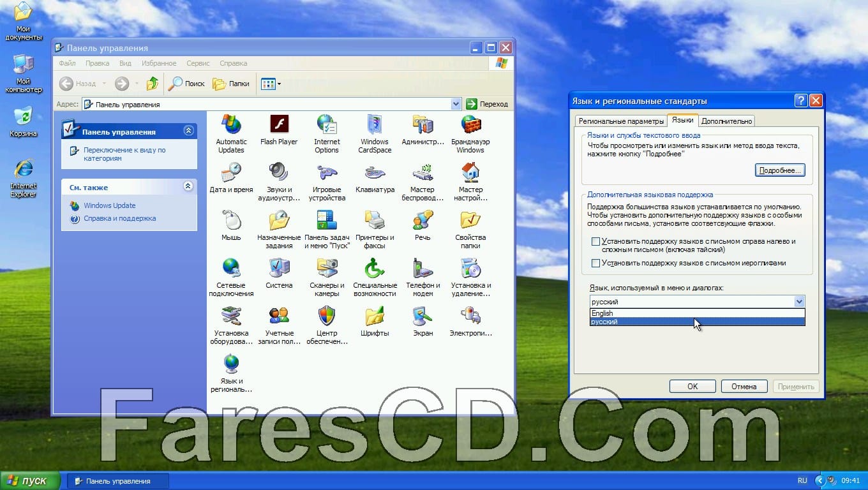Open Корзина on the desktop
868x490 pixels.
click(23, 122)
